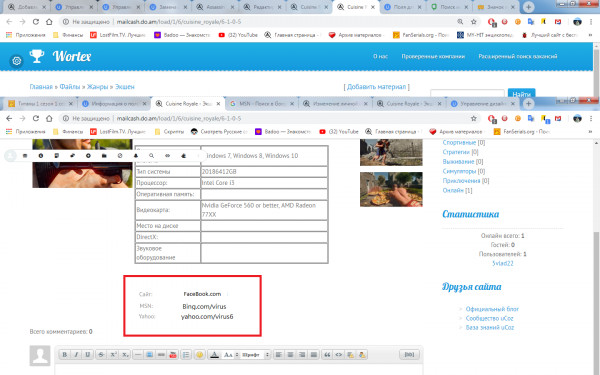Expand hidden bookmarks chevron in lower browser

tap(590, 132)
